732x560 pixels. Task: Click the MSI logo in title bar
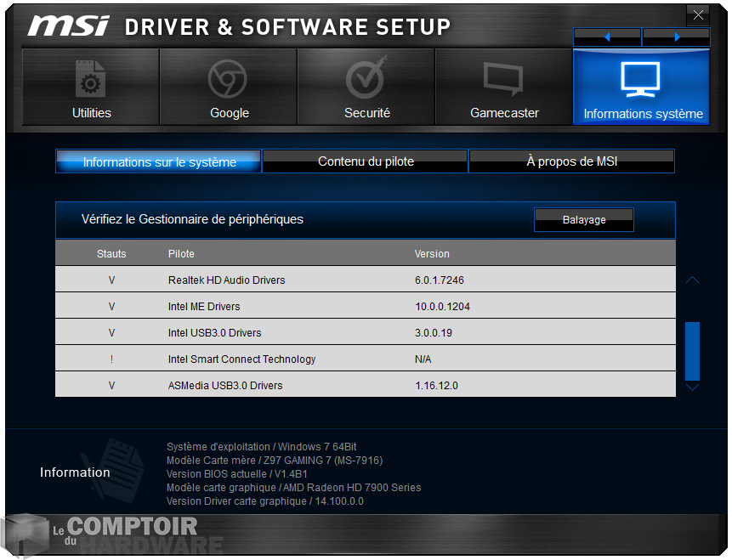tap(68, 25)
